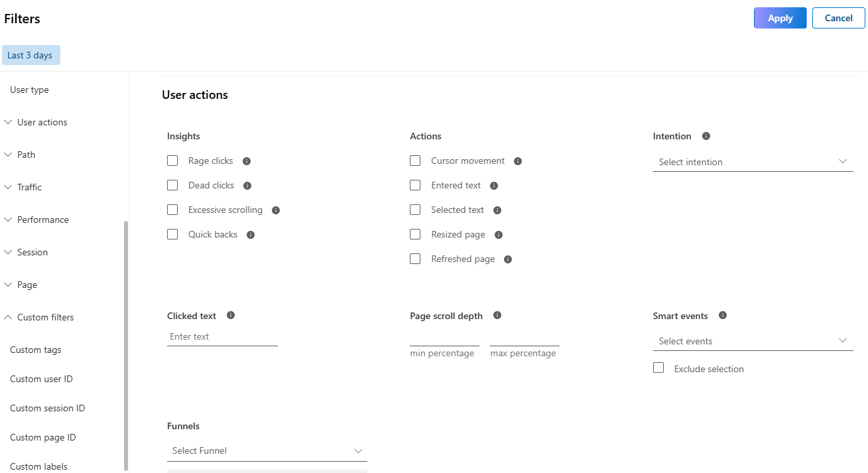Click the info icon beside Page scroll depth

tap(497, 315)
